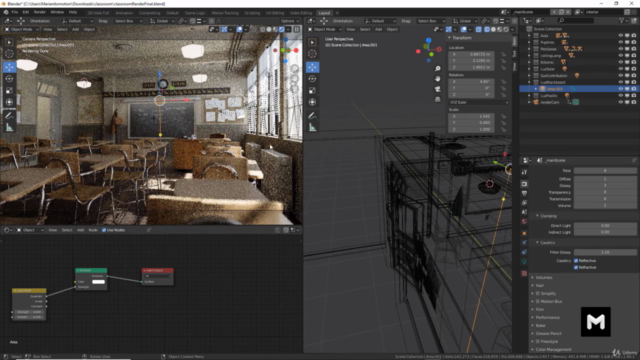Toggle perspective/orthographic grid icon in wireframe viewport
The width and height of the screenshot is (640, 360).
point(438,99)
